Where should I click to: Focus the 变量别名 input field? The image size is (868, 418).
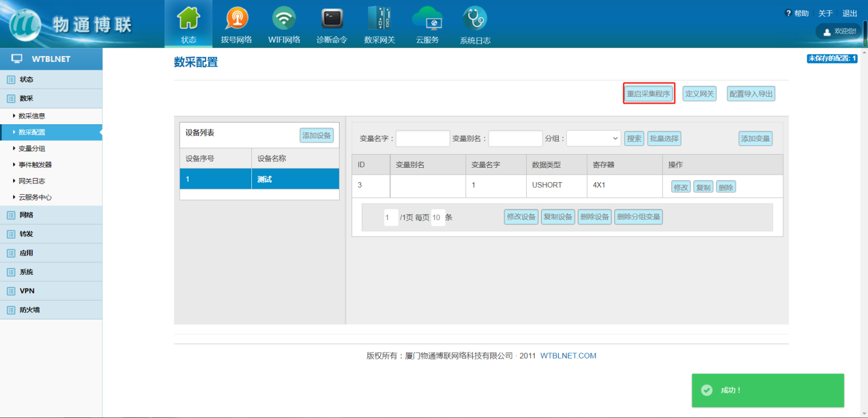click(x=515, y=139)
